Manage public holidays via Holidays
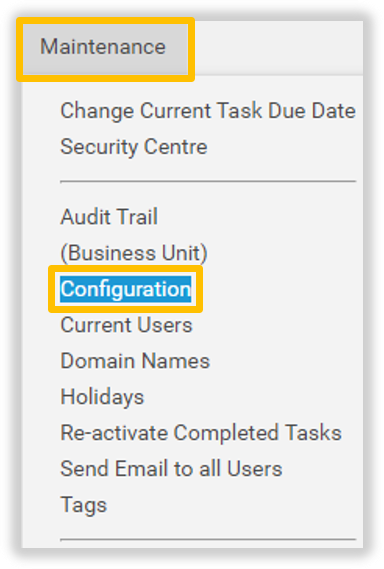384x569 pixels. pos(102,397)
